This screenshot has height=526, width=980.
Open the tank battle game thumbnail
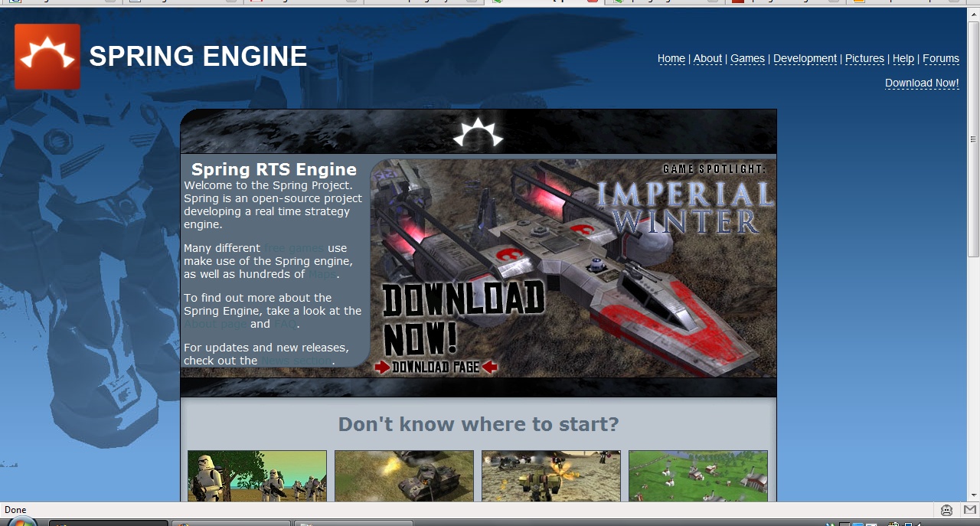(404, 476)
